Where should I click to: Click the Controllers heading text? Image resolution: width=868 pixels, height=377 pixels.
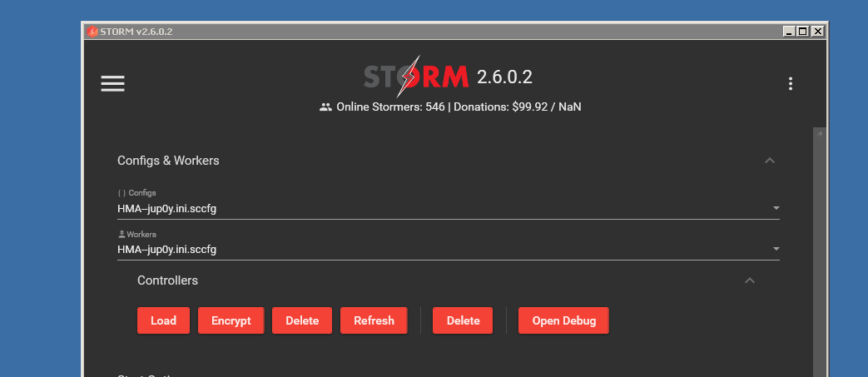(x=168, y=280)
